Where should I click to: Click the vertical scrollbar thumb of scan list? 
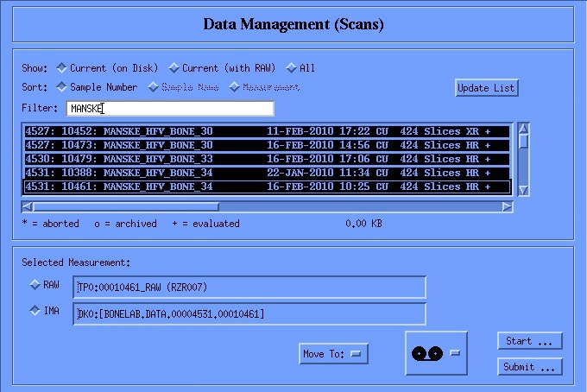[523, 142]
